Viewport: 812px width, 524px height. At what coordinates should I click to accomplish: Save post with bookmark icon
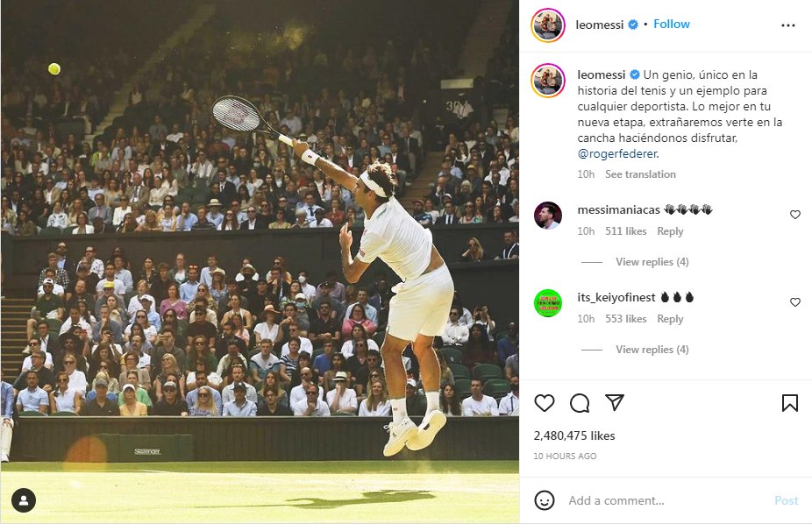(x=789, y=403)
